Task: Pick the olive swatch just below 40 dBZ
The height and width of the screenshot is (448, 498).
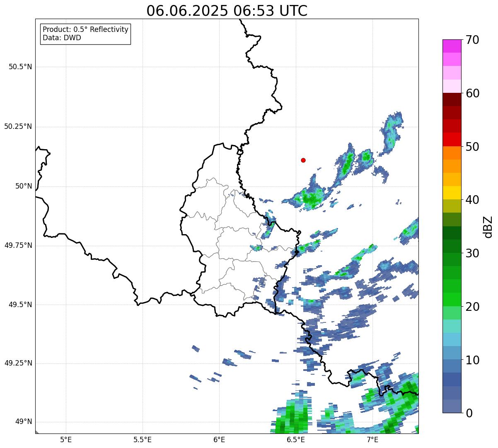Action: pyautogui.click(x=452, y=206)
